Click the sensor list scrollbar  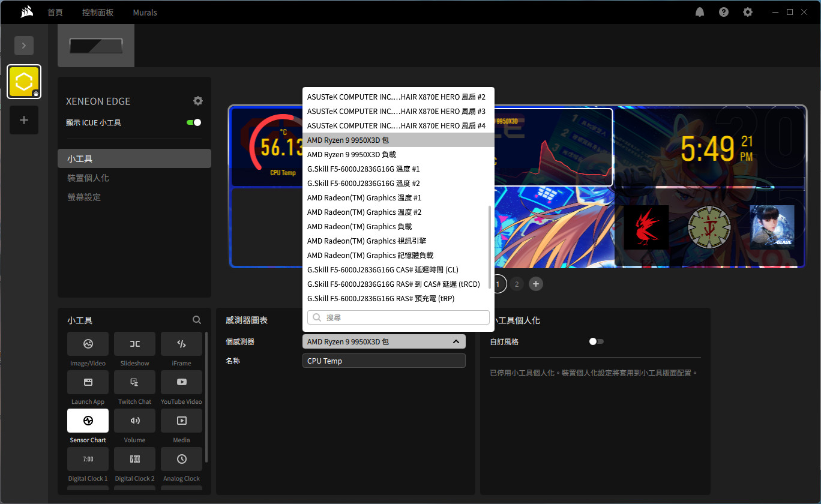click(490, 247)
